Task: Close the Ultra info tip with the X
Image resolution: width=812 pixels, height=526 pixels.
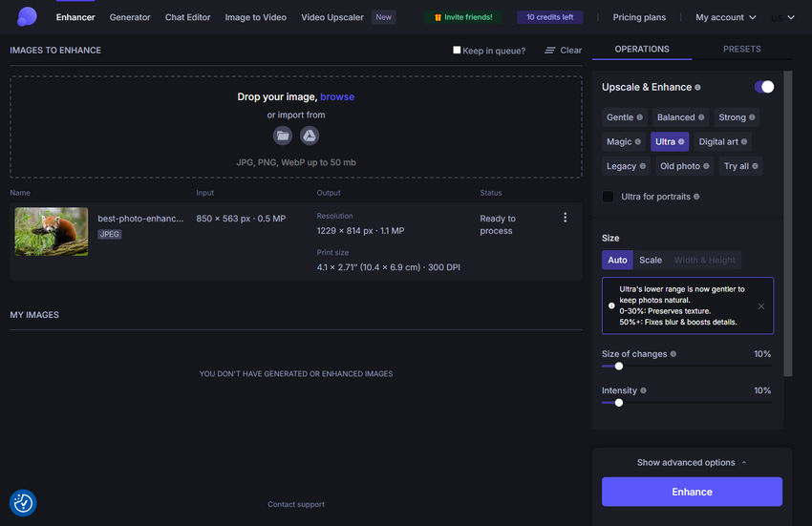Action: [x=760, y=306]
